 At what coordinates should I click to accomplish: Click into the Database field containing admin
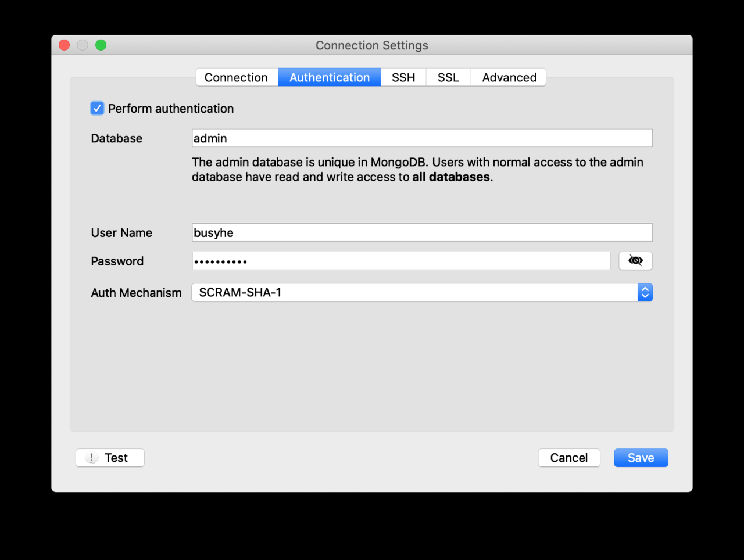pos(422,138)
